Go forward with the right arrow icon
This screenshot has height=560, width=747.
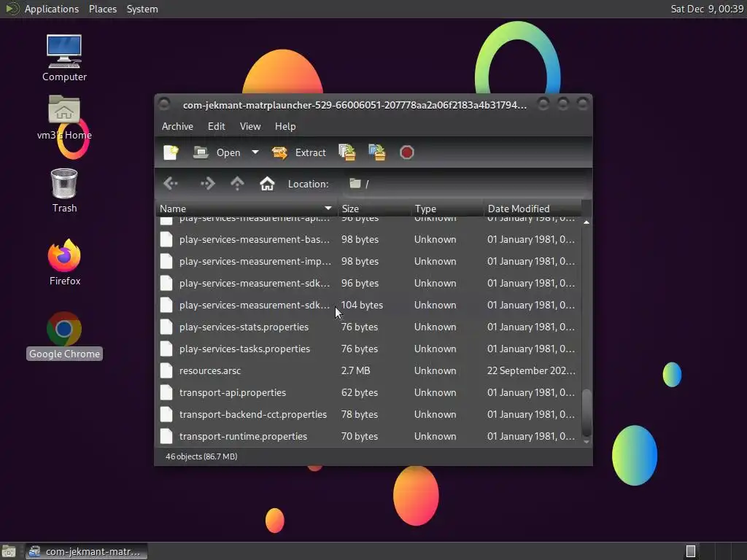pyautogui.click(x=208, y=183)
